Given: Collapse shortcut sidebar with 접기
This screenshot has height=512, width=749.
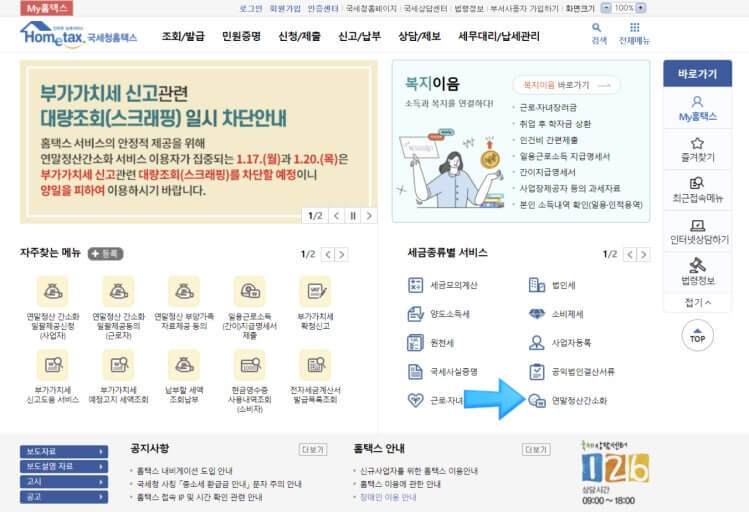Looking at the screenshot, I should pyautogui.click(x=697, y=302).
